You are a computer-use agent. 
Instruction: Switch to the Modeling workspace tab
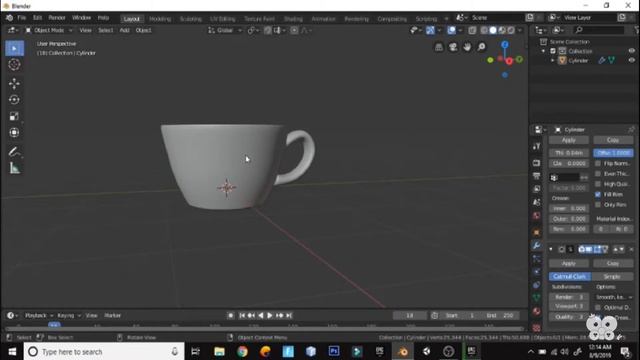(x=160, y=19)
